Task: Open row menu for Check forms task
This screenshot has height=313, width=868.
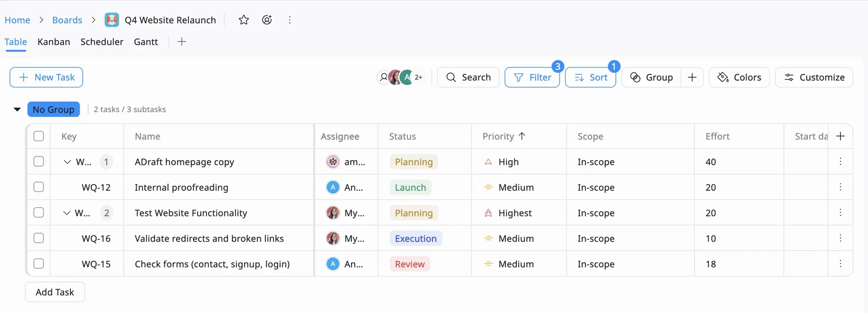Action: (840, 264)
